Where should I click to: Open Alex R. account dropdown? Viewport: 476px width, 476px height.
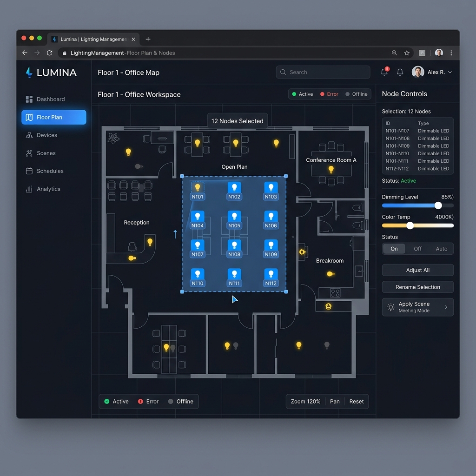432,72
